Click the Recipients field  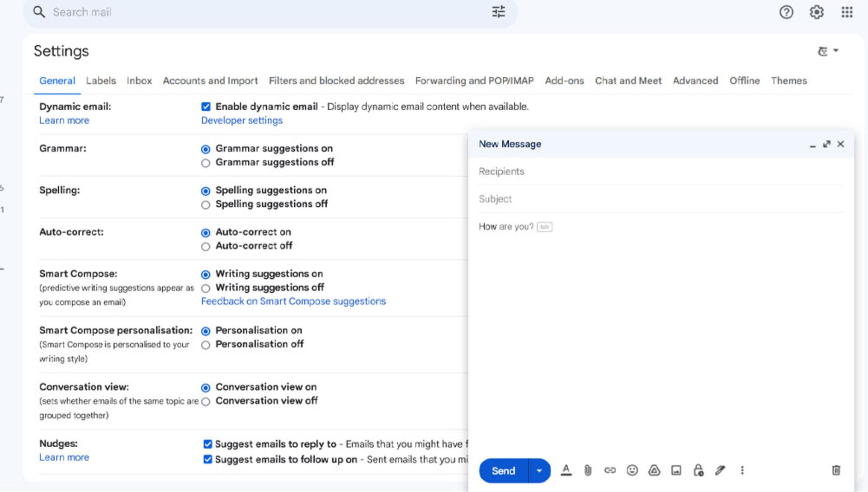[x=660, y=172]
